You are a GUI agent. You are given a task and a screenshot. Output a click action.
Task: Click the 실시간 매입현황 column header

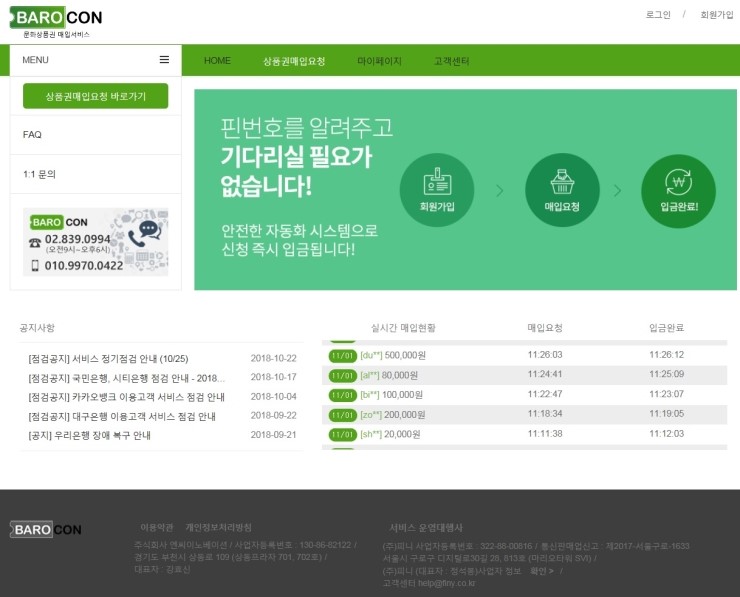tap(403, 328)
